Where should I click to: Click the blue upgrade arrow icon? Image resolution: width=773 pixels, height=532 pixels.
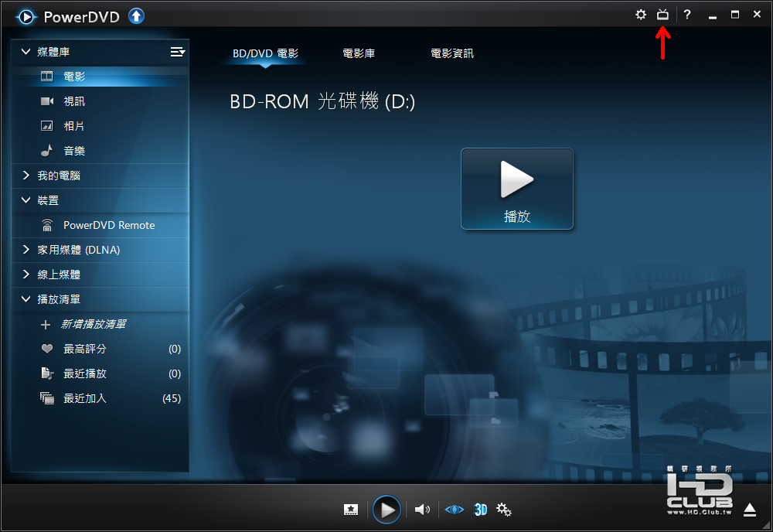136,16
